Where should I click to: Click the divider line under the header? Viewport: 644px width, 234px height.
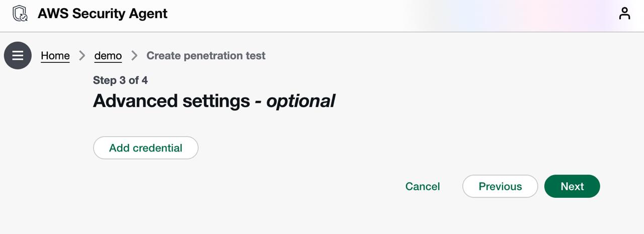322,32
